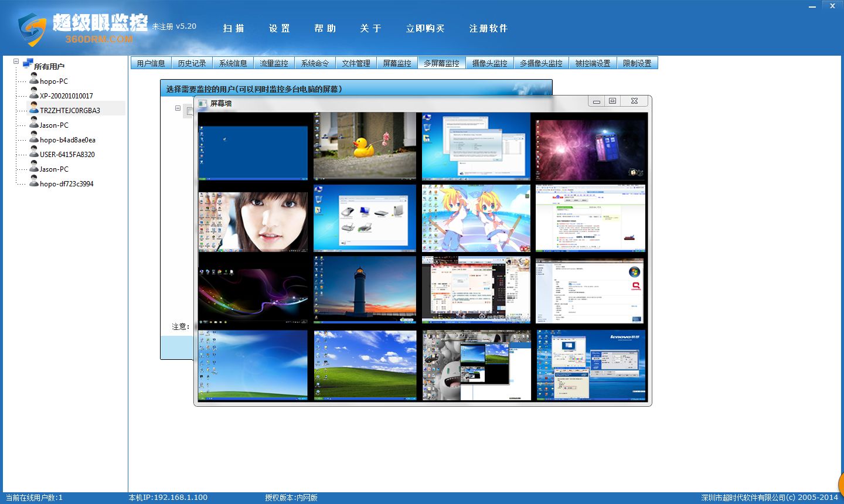Click 当前在线用户数:1 in the status bar
Screen dimensions: 844x504
click(x=34, y=498)
